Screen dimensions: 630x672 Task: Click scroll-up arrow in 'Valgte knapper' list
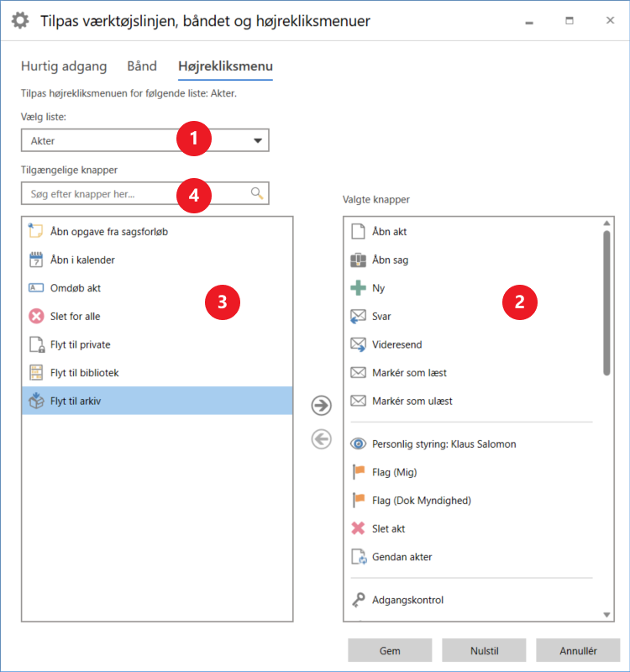coord(606,223)
